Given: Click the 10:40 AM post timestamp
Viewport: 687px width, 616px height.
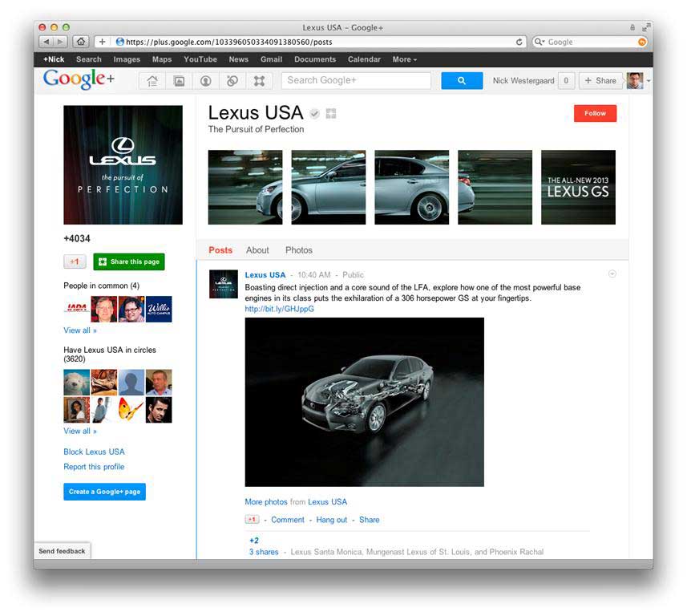Looking at the screenshot, I should (x=314, y=275).
